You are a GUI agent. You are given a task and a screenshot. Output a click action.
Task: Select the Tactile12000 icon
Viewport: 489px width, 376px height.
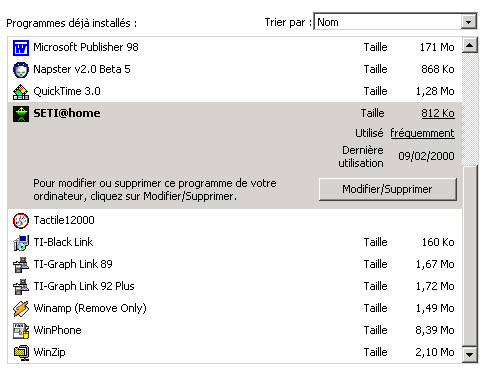coord(21,221)
